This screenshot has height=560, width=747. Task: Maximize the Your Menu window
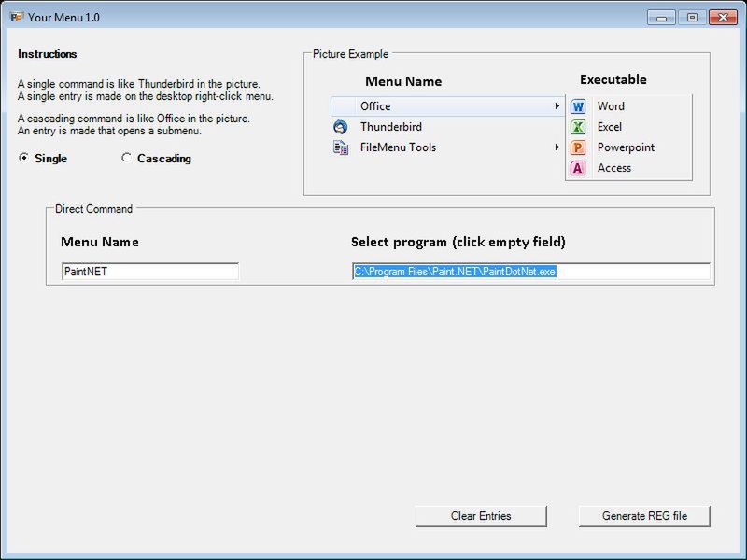coord(692,18)
